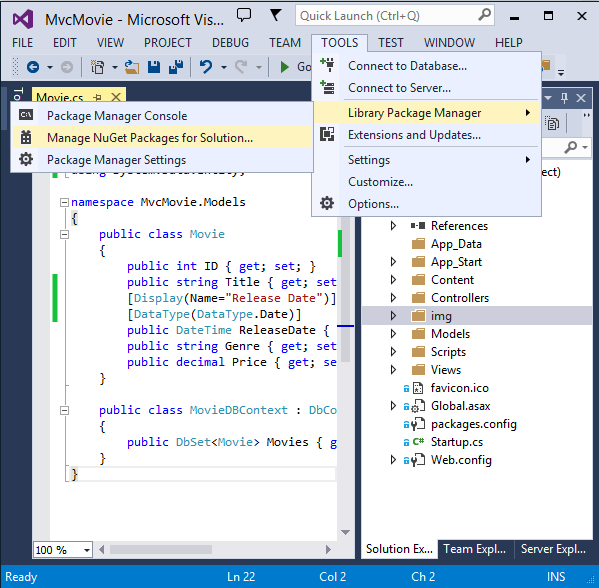Close the Movie.cs editor tab

[x=116, y=97]
